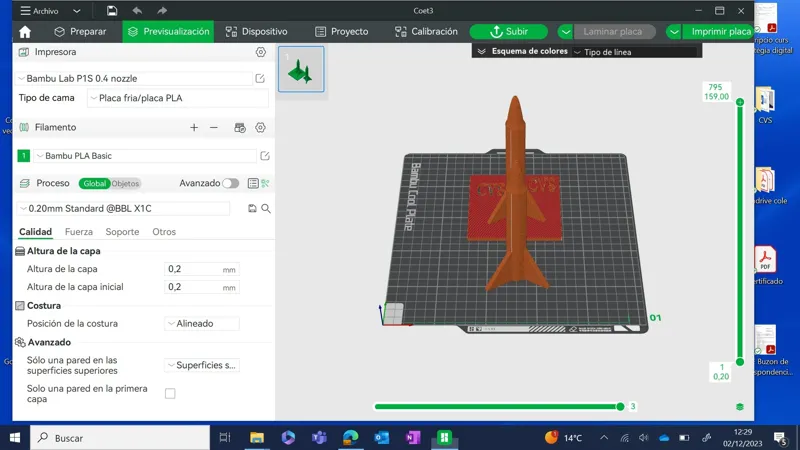Click the Subir button

[509, 32]
